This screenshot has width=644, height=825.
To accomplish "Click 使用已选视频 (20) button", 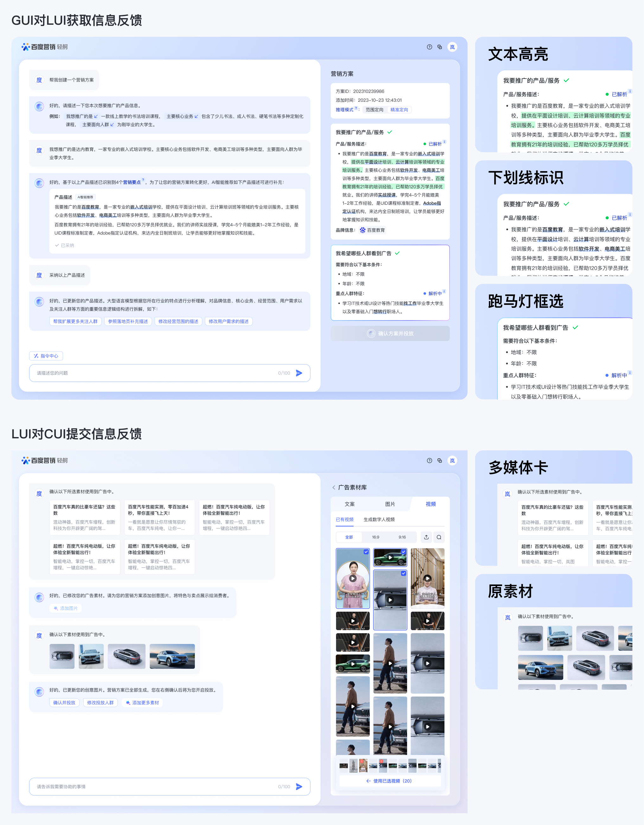I will pyautogui.click(x=390, y=781).
